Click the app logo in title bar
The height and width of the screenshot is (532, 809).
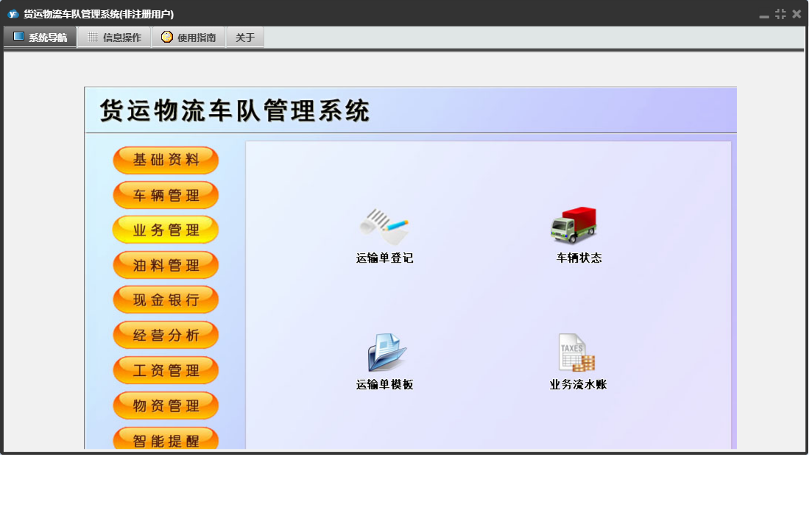(13, 14)
